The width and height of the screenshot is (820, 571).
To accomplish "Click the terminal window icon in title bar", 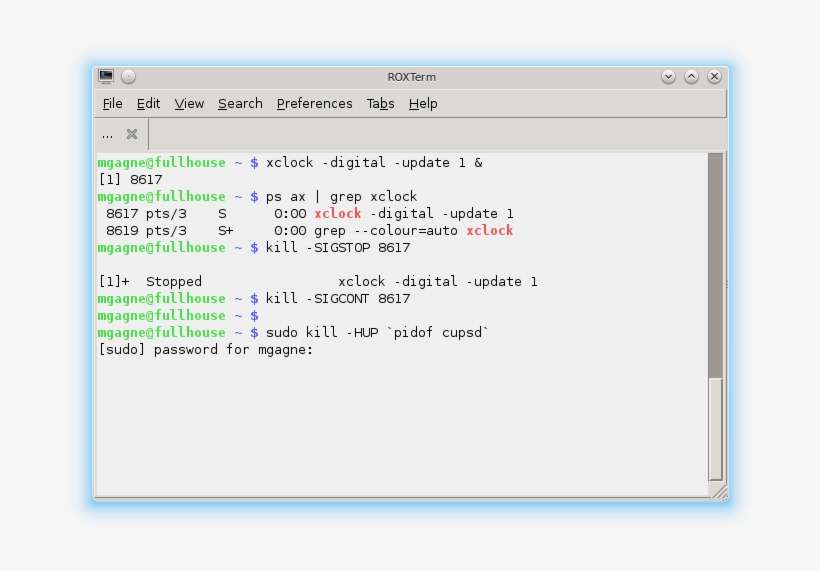I will click(106, 77).
